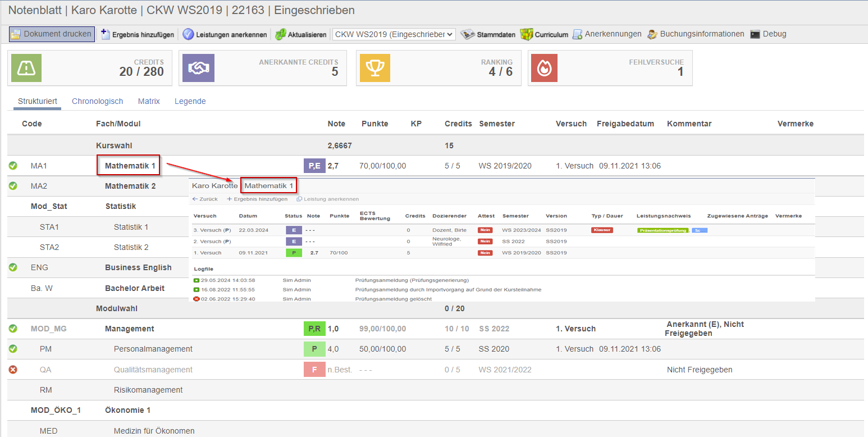Click the green Präsentationsprüfung tag
Screen dimensions: 868x437
[663, 230]
